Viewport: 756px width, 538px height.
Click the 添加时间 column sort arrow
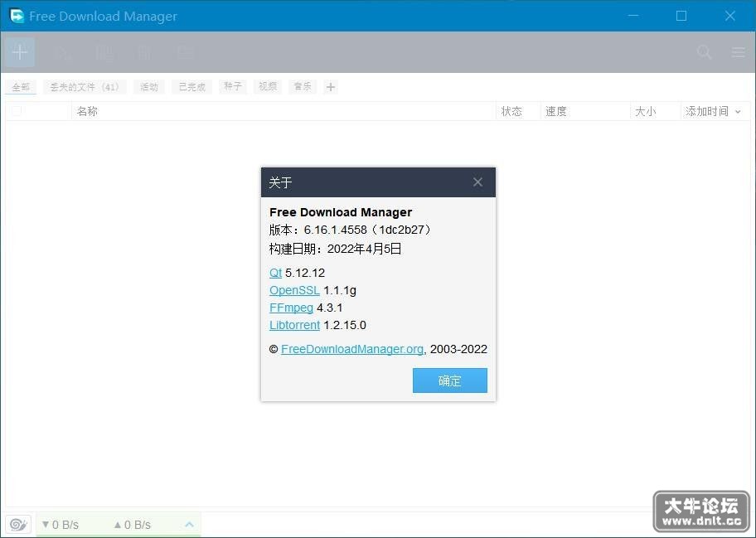pyautogui.click(x=738, y=112)
